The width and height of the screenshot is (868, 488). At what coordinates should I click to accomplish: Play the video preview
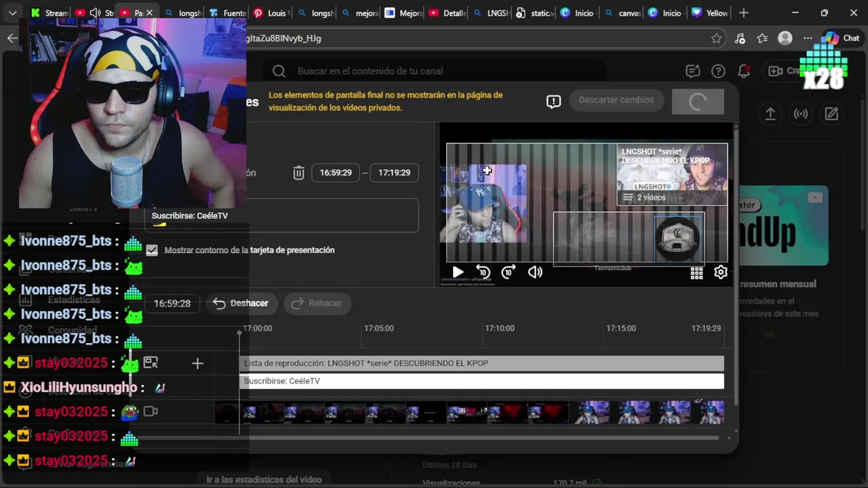458,272
